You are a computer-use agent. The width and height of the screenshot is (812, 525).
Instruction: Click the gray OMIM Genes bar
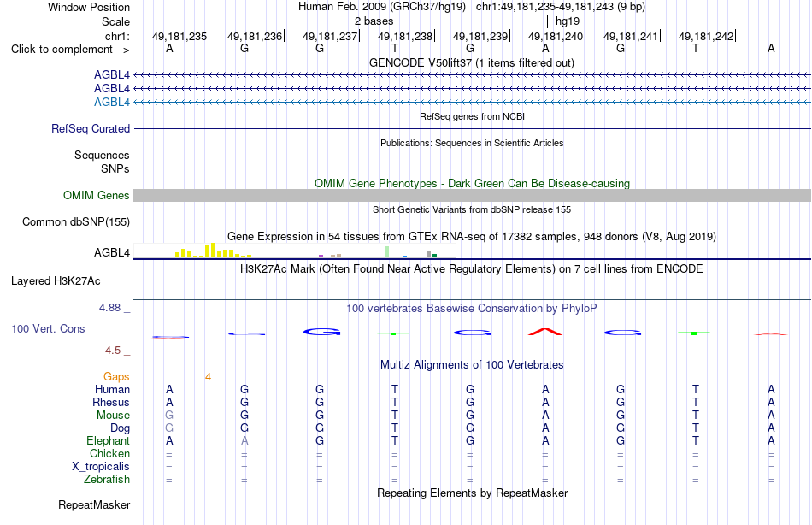click(472, 196)
